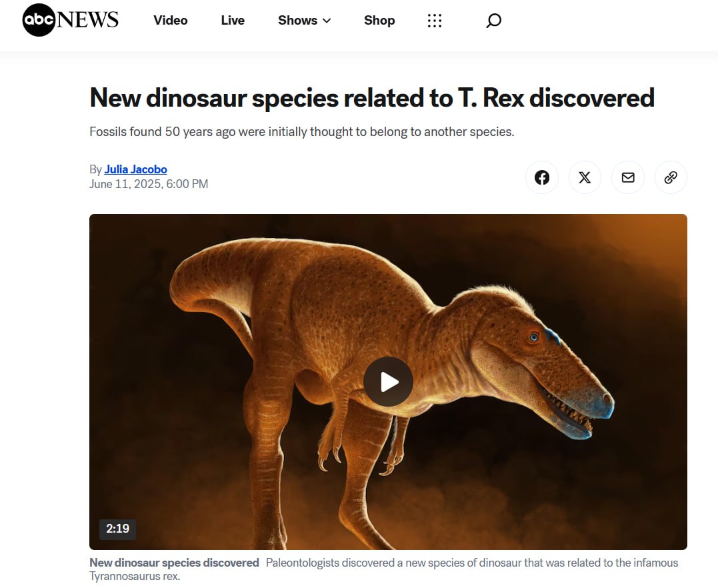Click bold caption title 'New dinosaur species discovered'
The width and height of the screenshot is (718, 588).
click(174, 563)
